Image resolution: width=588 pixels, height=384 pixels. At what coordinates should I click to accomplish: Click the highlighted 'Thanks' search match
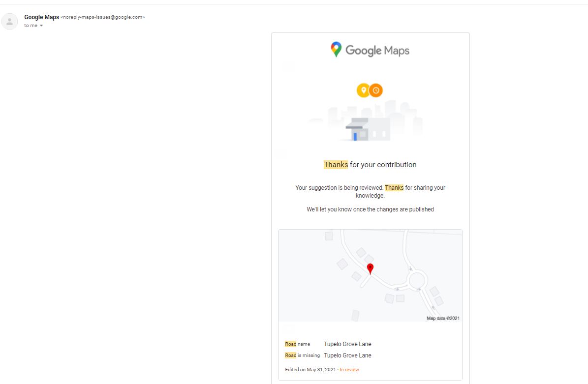336,164
